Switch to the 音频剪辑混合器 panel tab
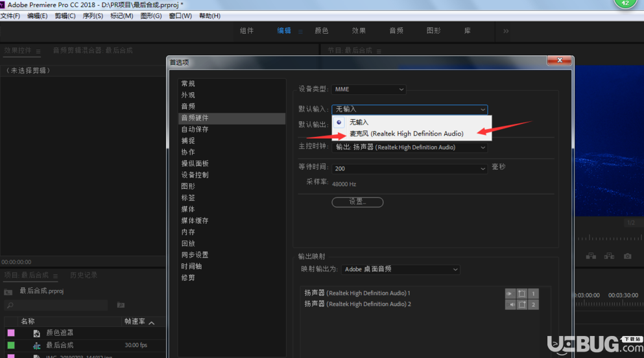The image size is (644, 358). 93,51
